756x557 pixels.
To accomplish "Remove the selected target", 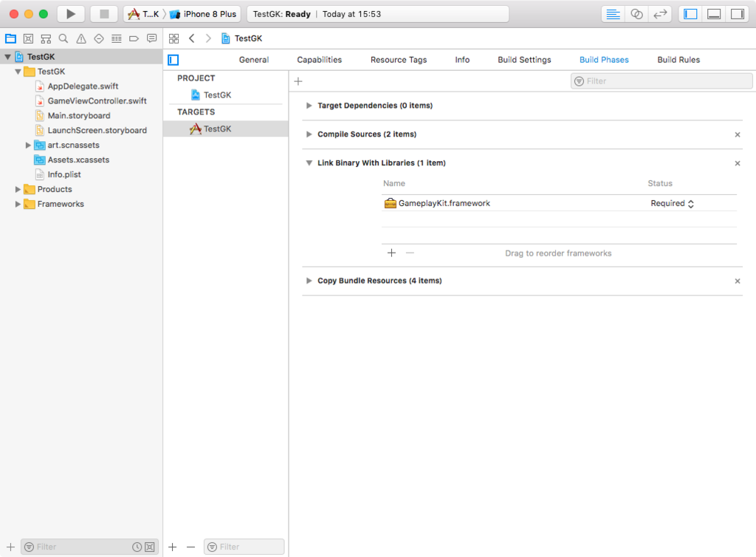I will coord(191,547).
